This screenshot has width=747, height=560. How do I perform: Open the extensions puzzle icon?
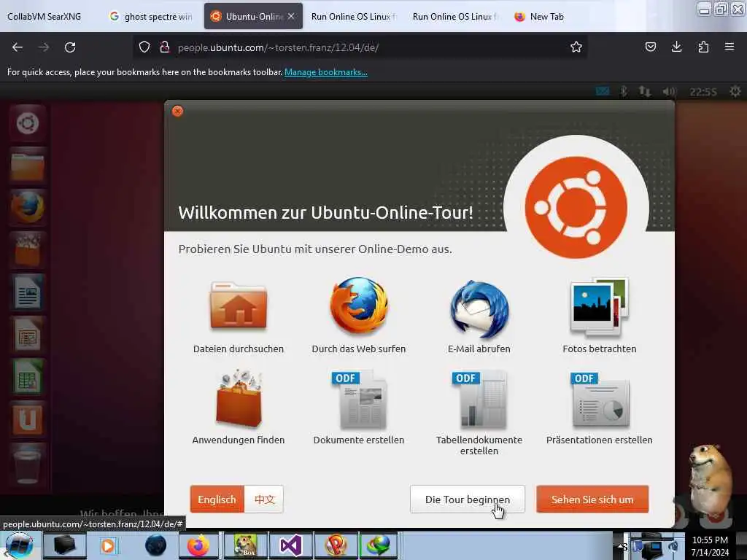(703, 47)
